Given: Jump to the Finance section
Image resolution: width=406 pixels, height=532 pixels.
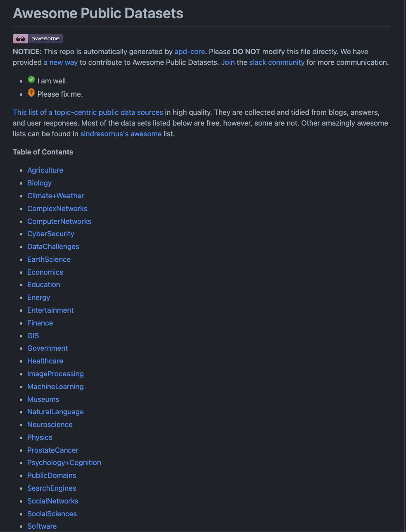Looking at the screenshot, I should (40, 323).
